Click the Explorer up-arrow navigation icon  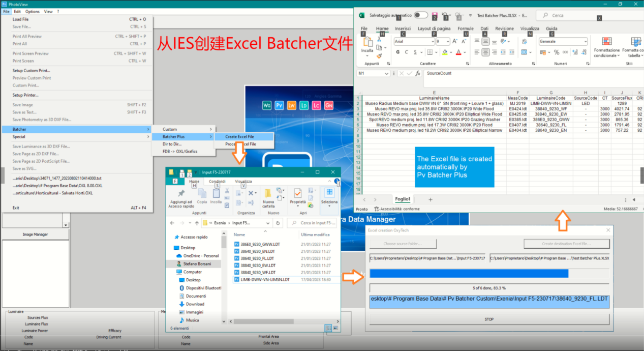(197, 223)
